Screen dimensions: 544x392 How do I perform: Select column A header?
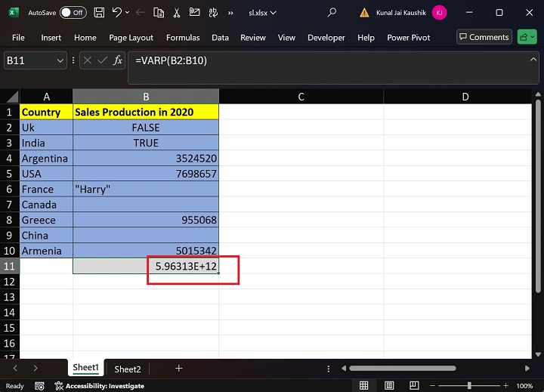coord(47,97)
